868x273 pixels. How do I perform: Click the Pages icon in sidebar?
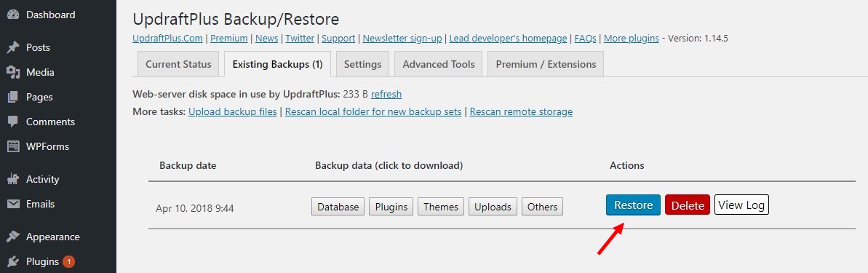12,97
